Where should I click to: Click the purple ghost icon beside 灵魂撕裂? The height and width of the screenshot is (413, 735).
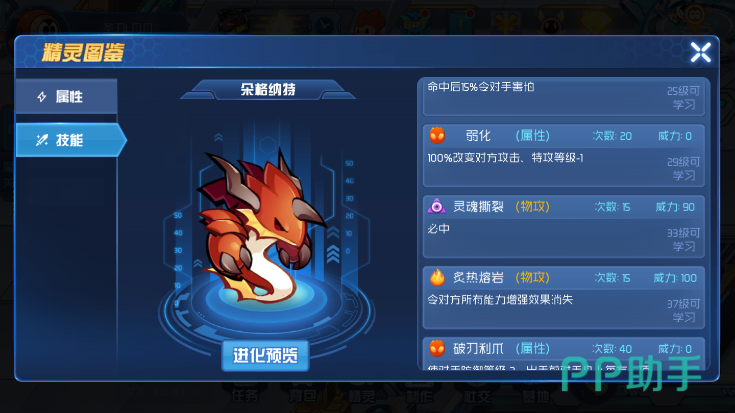pos(436,206)
